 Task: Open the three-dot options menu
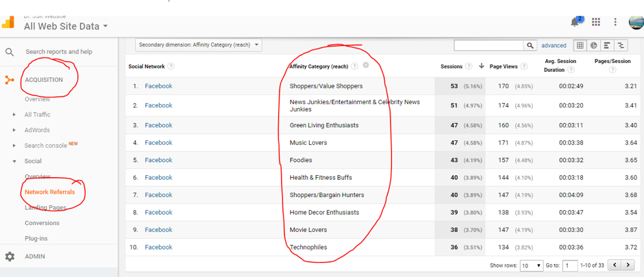click(615, 22)
